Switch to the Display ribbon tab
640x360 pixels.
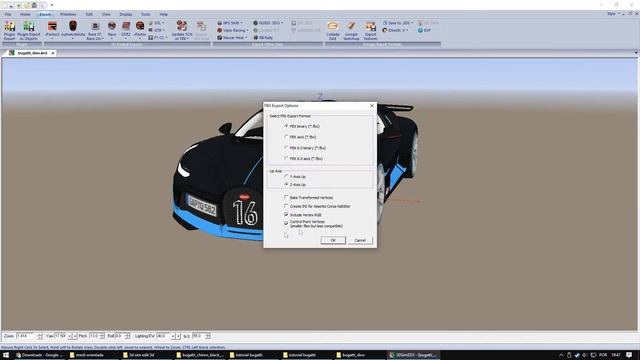[x=126, y=14]
